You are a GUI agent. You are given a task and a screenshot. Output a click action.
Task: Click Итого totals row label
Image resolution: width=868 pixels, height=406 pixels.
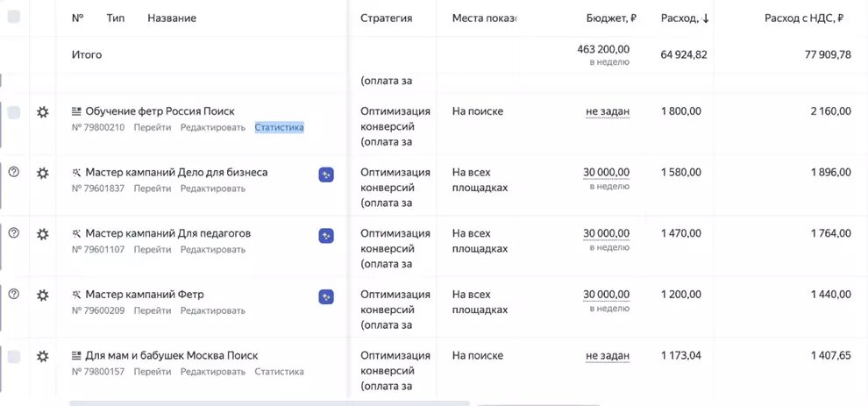(x=87, y=55)
